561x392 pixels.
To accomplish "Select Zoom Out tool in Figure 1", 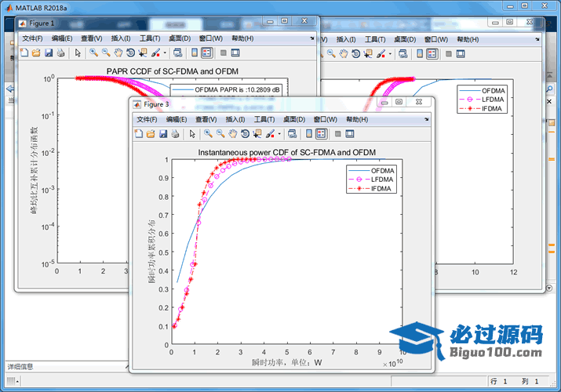I will click(x=105, y=53).
